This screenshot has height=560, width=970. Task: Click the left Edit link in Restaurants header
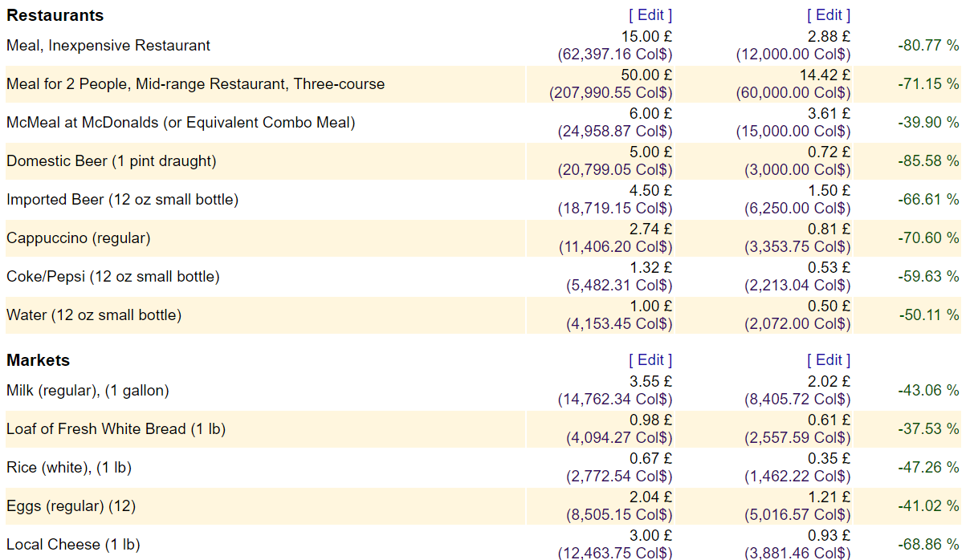tap(650, 15)
